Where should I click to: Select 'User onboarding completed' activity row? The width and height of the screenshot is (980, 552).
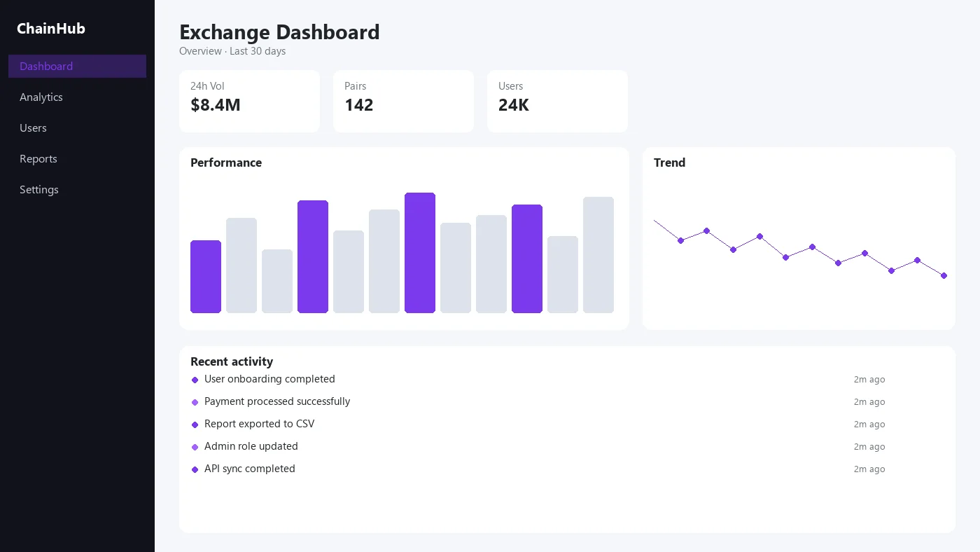538,379
